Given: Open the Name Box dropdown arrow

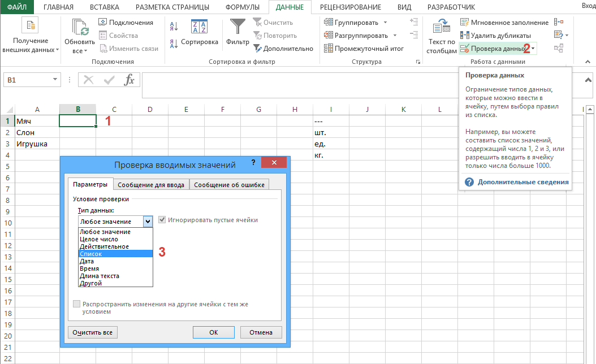Looking at the screenshot, I should pyautogui.click(x=55, y=79).
